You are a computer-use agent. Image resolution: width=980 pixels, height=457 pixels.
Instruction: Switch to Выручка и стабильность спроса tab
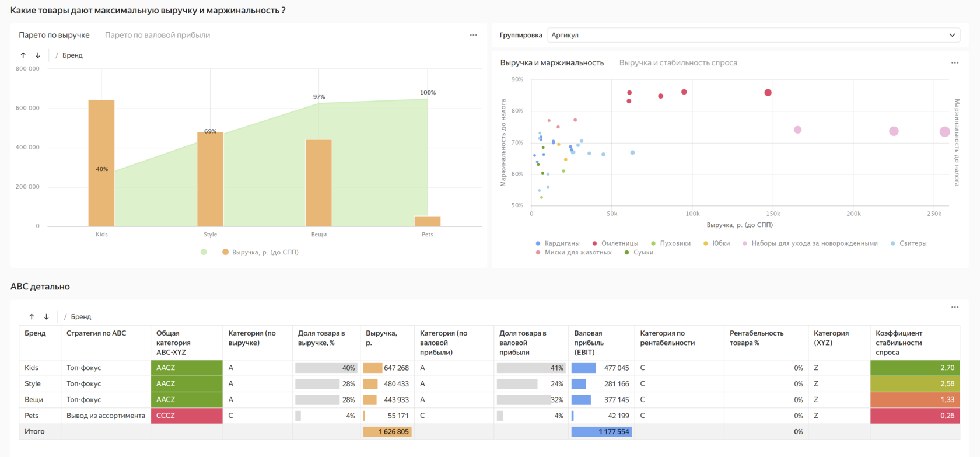678,62
